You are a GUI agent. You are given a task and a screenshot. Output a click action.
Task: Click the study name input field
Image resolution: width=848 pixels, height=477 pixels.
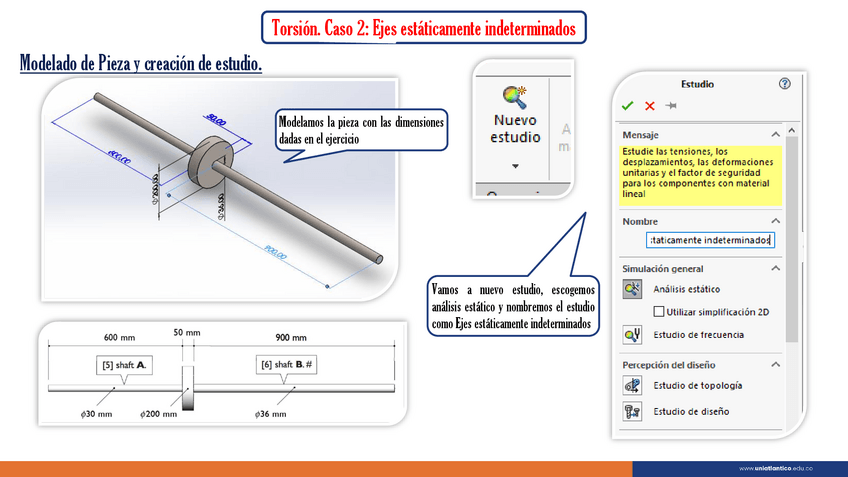click(x=710, y=240)
